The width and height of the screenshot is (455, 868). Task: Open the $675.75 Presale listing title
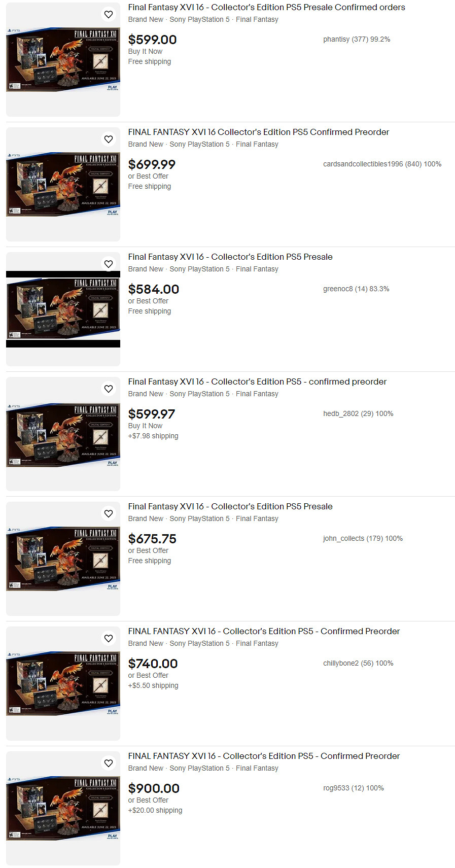point(230,507)
